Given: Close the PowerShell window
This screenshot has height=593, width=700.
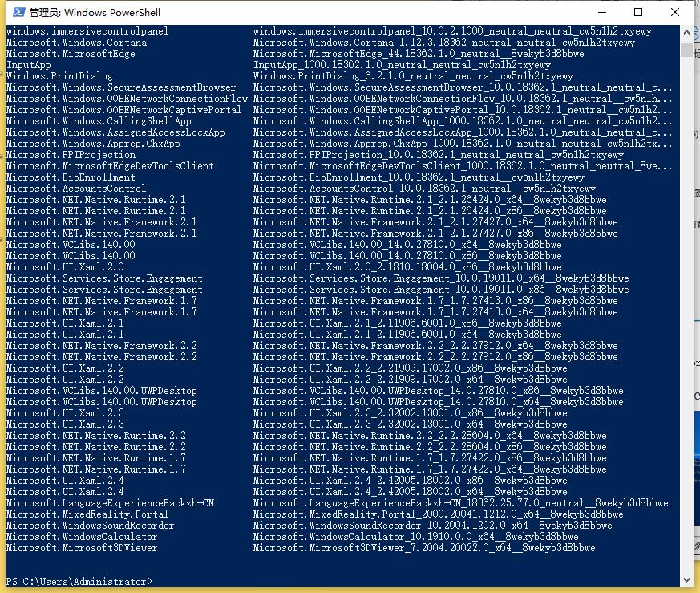Looking at the screenshot, I should 674,12.
